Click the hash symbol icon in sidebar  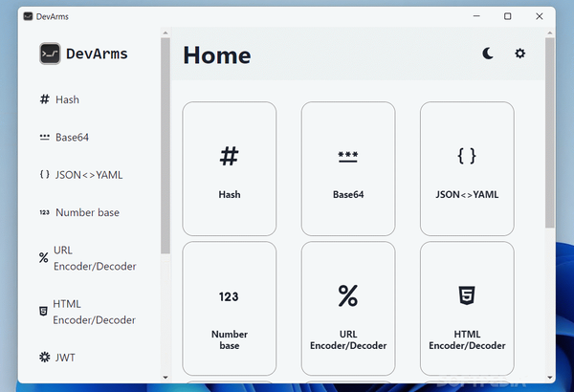pos(44,99)
